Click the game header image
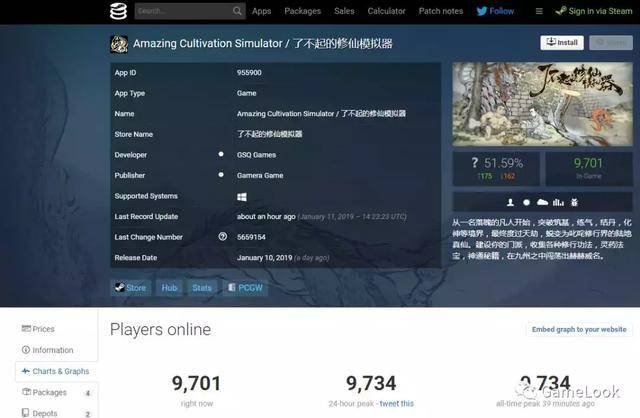The image size is (640, 418). (542, 104)
